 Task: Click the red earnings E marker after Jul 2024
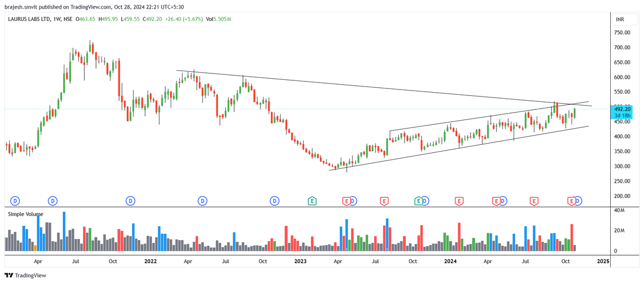(534, 201)
